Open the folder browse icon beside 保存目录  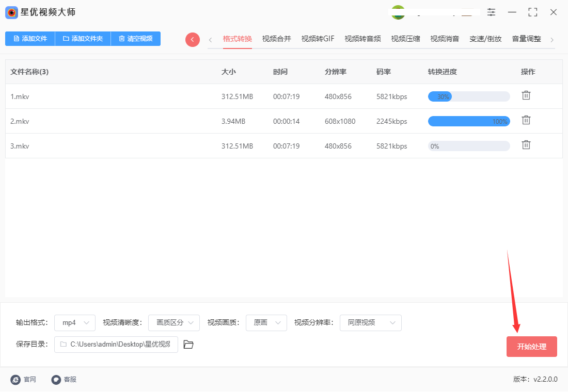188,344
